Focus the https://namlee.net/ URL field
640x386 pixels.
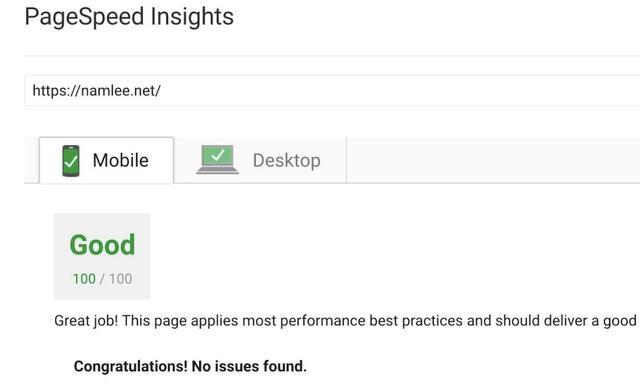pos(332,90)
